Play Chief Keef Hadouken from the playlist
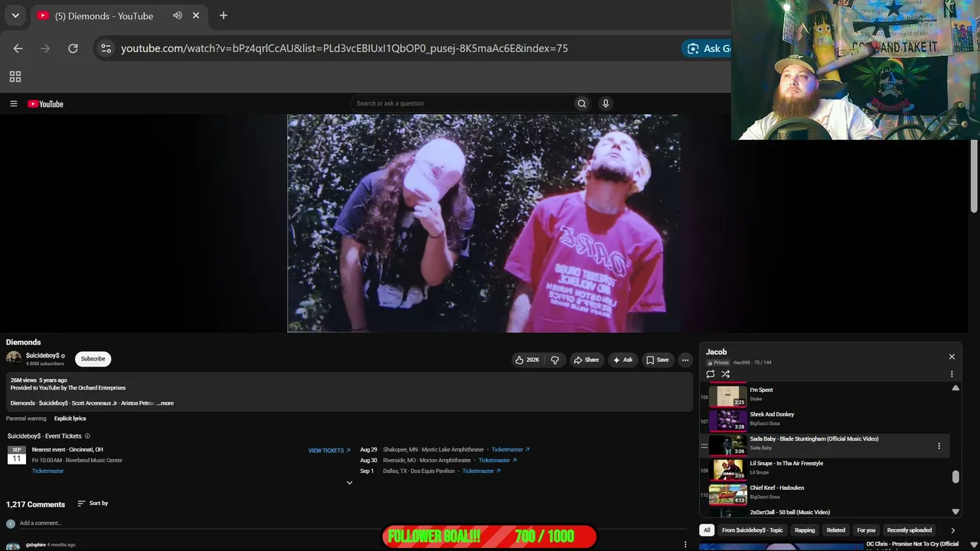This screenshot has height=551, width=980. [824, 494]
